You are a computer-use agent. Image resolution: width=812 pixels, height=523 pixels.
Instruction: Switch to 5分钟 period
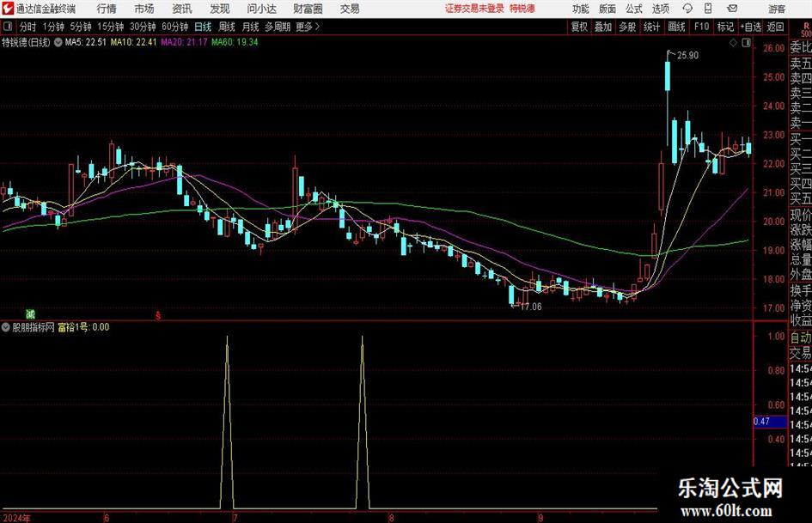point(80,27)
